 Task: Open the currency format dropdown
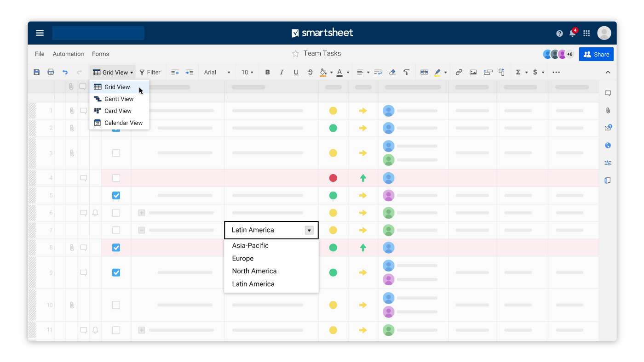point(538,72)
